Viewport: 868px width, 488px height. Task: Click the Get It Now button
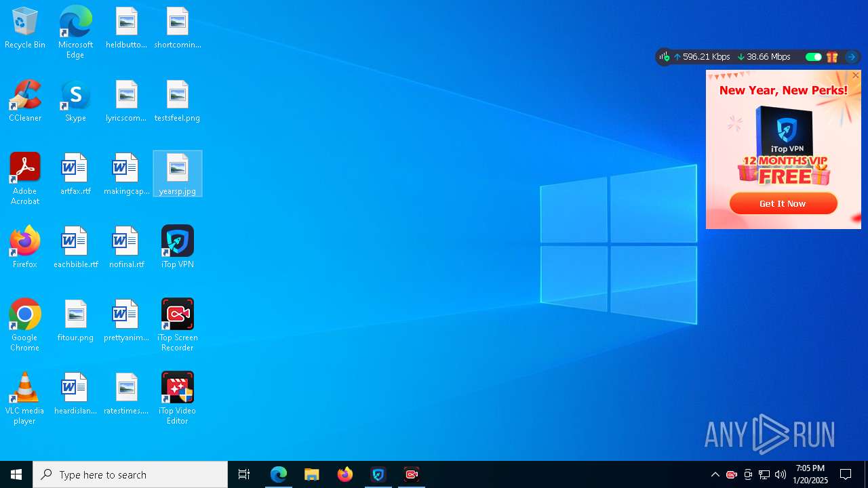coord(783,203)
